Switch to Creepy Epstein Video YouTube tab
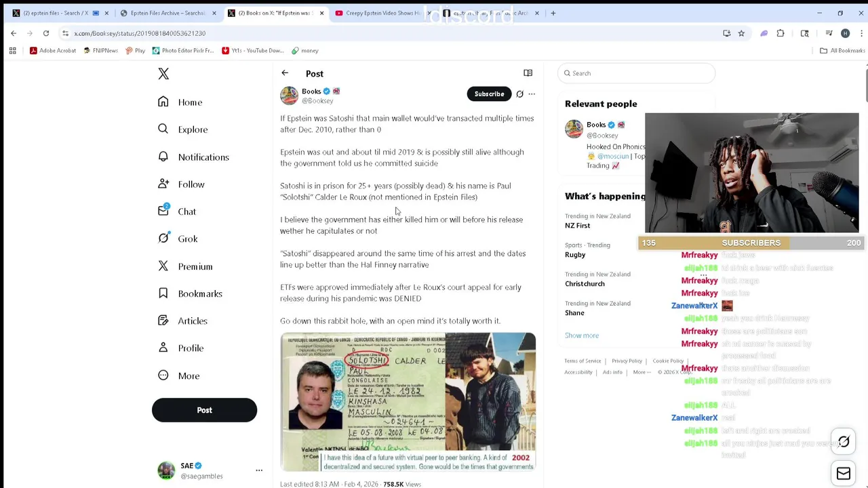The width and height of the screenshot is (868, 488). pyautogui.click(x=382, y=13)
